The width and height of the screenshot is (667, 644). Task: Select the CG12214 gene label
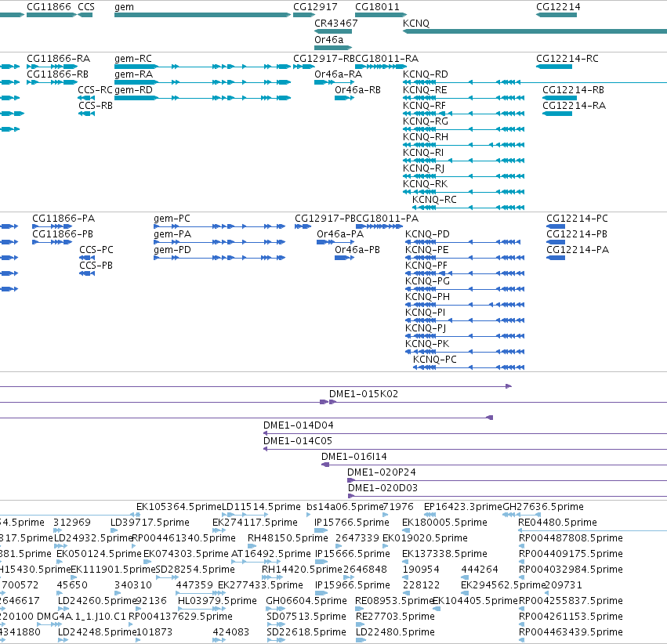pyautogui.click(x=558, y=7)
